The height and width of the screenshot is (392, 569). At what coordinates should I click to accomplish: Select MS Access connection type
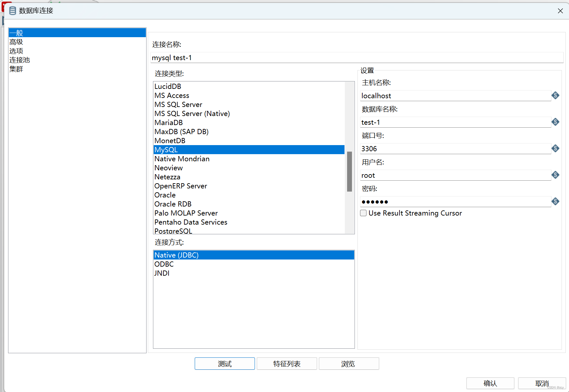249,95
